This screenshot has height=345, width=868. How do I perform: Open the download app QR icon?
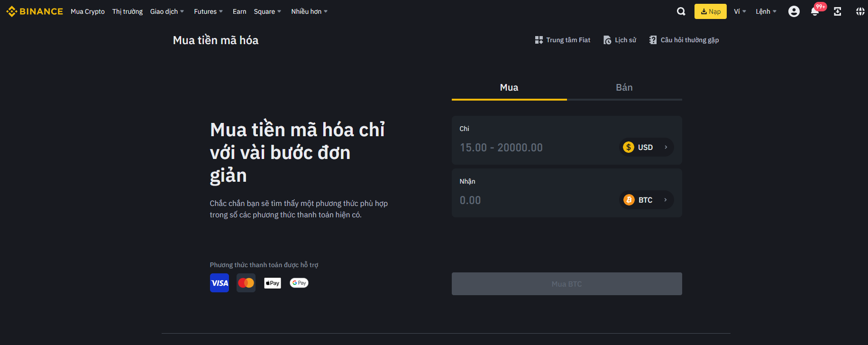838,11
